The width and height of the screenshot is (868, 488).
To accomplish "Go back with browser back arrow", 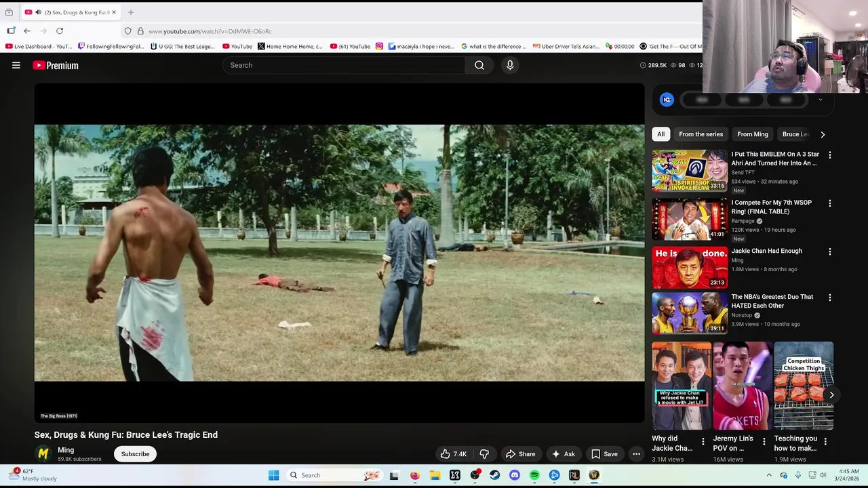I will click(27, 31).
